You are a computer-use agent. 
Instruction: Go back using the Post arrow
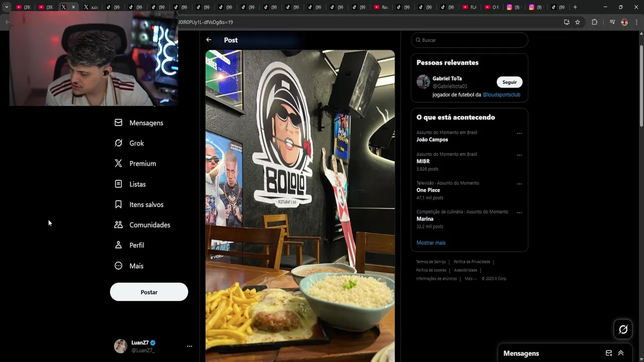(x=209, y=40)
